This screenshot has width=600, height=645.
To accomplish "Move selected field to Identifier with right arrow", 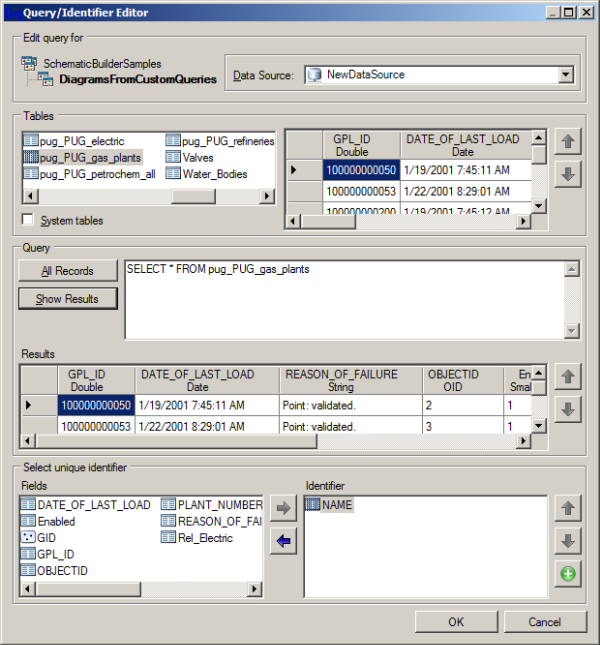I will (x=283, y=508).
